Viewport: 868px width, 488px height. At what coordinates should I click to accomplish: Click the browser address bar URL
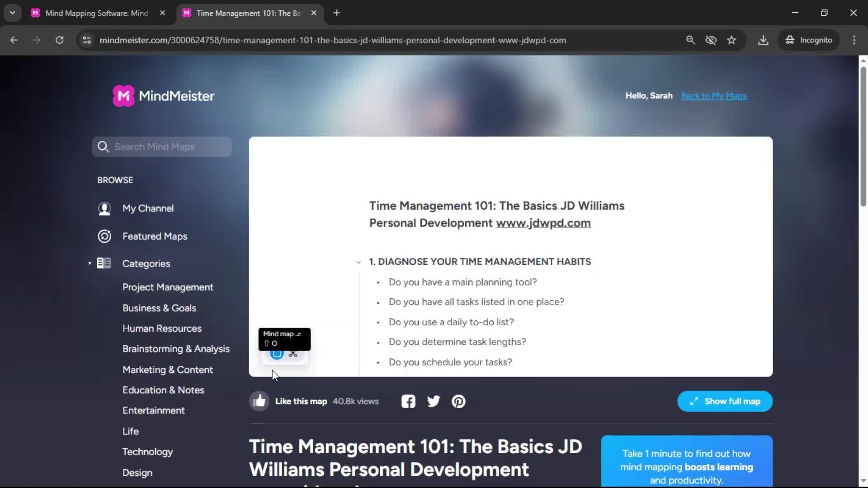click(333, 40)
